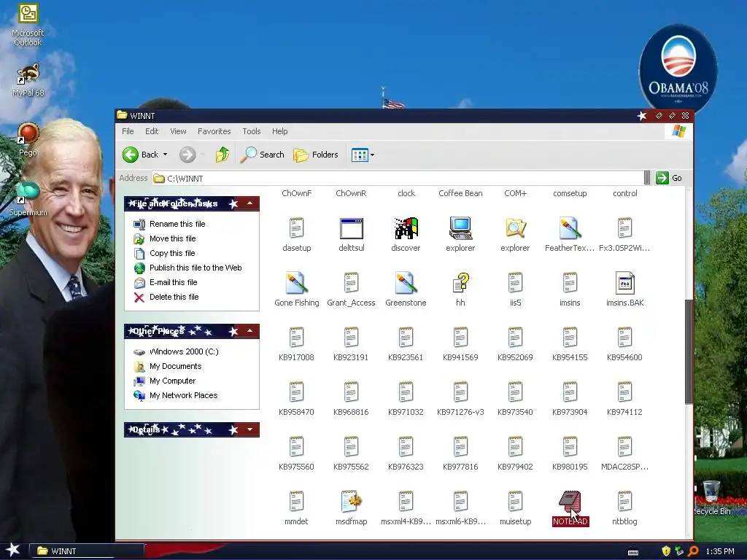Go to My Computer
Image resolution: width=747 pixels, height=560 pixels.
click(x=164, y=381)
